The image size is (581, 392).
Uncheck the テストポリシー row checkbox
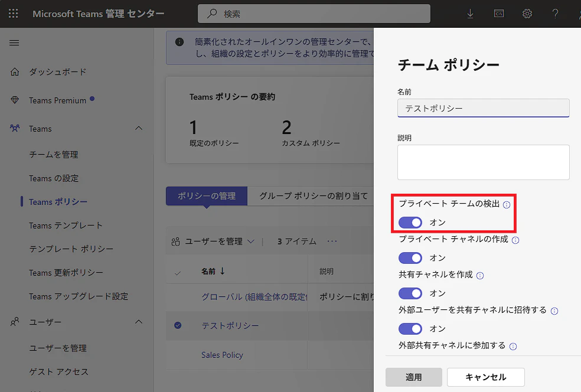(x=178, y=325)
